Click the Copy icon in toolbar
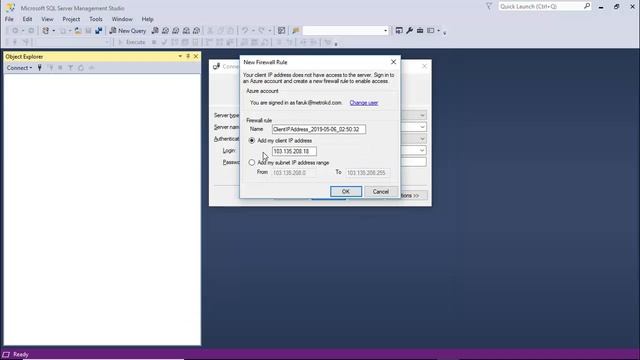This screenshot has width=640, height=360. tap(220, 31)
